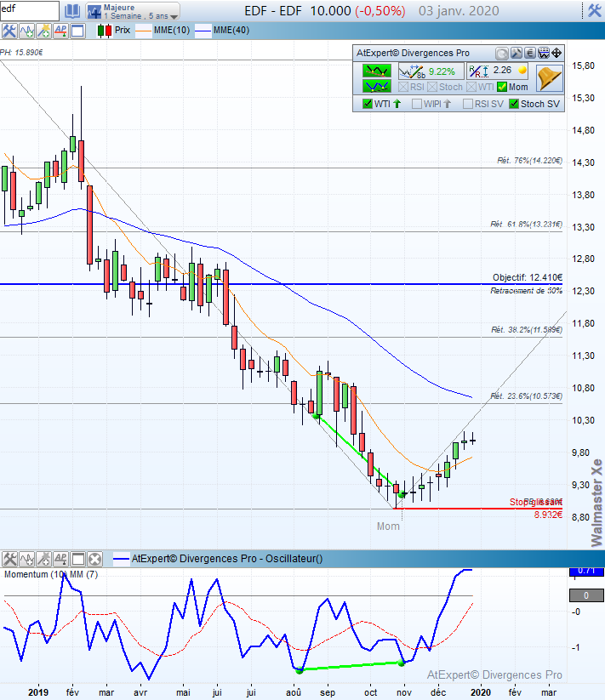Click the Retracement de 50% label
This screenshot has height=700, width=605.
point(527,291)
